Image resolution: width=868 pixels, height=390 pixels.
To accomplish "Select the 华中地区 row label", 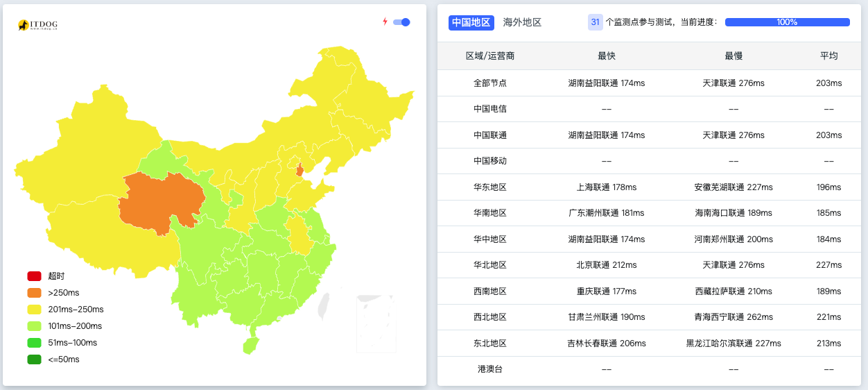I will (x=490, y=239).
